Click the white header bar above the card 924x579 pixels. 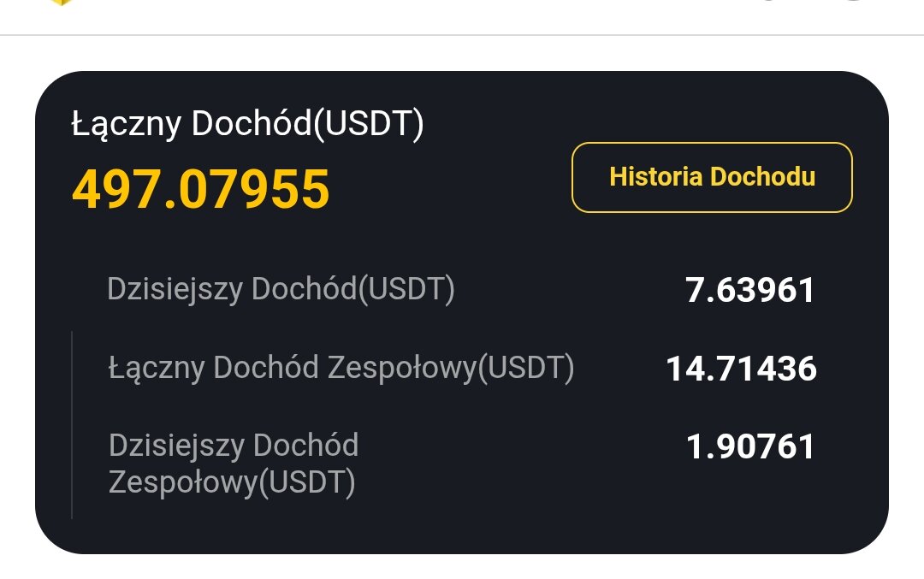click(x=428, y=15)
